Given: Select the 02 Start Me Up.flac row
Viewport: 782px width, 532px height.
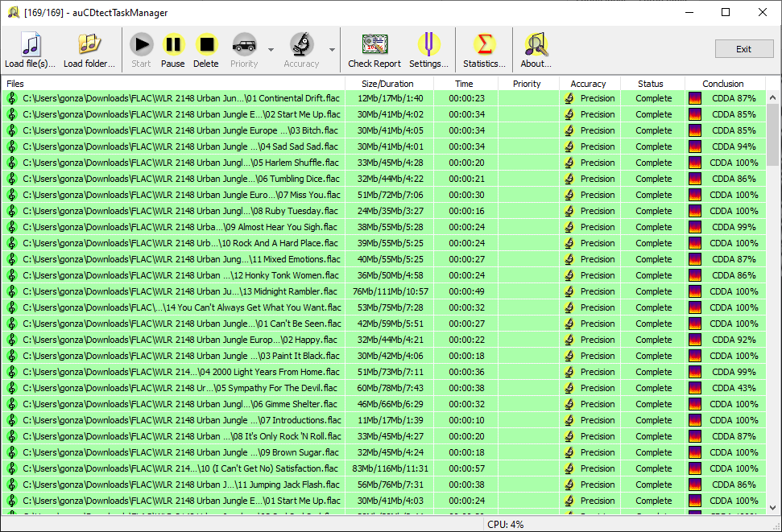Looking at the screenshot, I should pos(383,114).
